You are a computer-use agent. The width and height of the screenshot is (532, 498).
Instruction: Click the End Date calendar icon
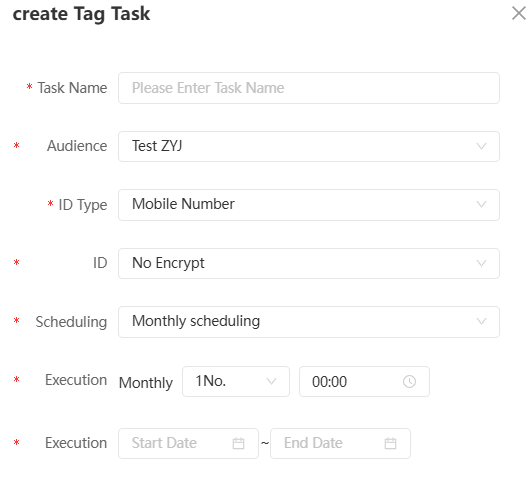coord(390,443)
